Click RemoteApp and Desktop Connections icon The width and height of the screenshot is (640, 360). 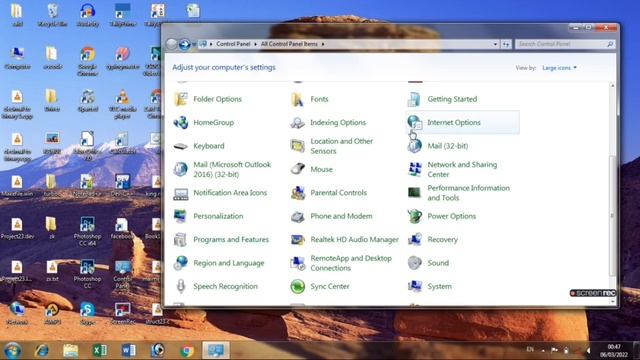[x=298, y=263]
